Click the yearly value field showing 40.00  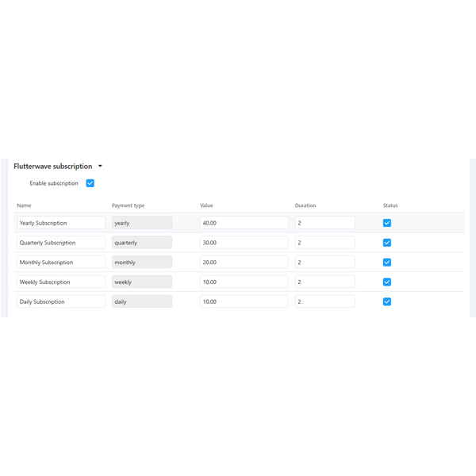(x=244, y=223)
